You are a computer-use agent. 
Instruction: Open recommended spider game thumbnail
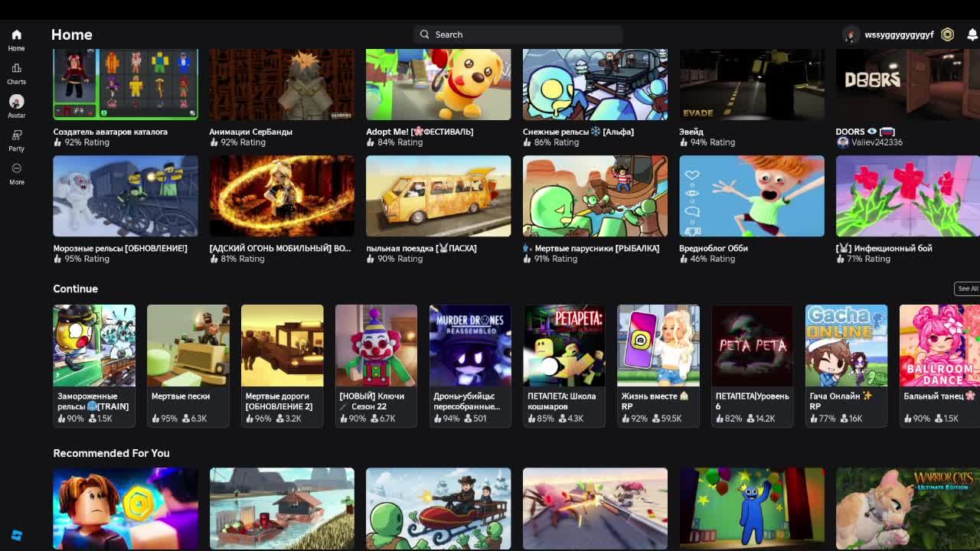595,508
